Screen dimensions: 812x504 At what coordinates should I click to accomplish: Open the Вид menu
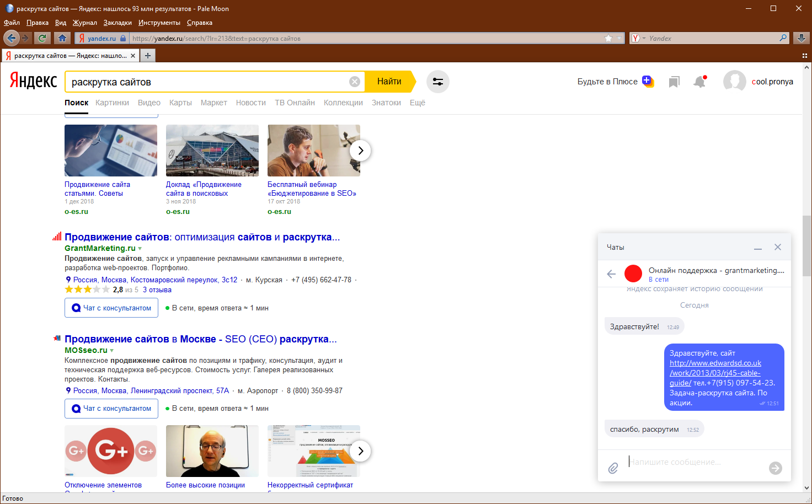61,23
